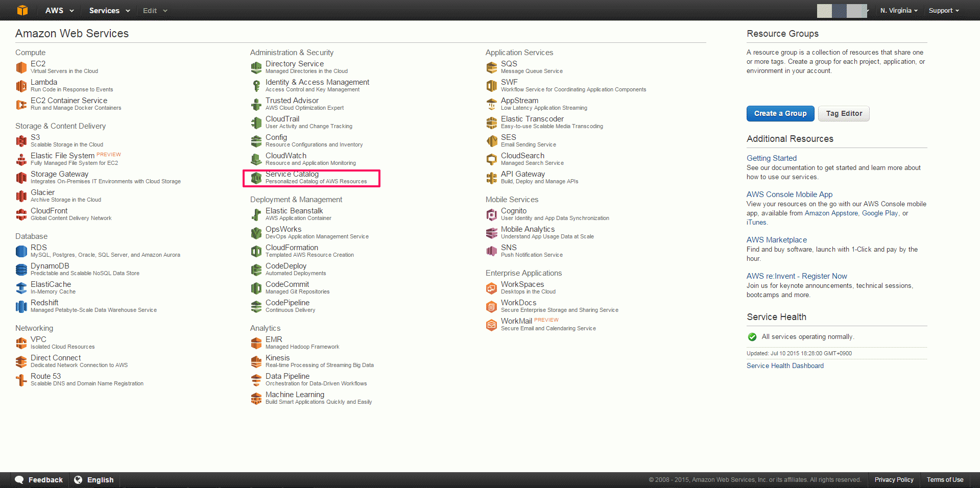This screenshot has height=488, width=980.
Task: Open the Privacy Policy link
Action: click(894, 480)
